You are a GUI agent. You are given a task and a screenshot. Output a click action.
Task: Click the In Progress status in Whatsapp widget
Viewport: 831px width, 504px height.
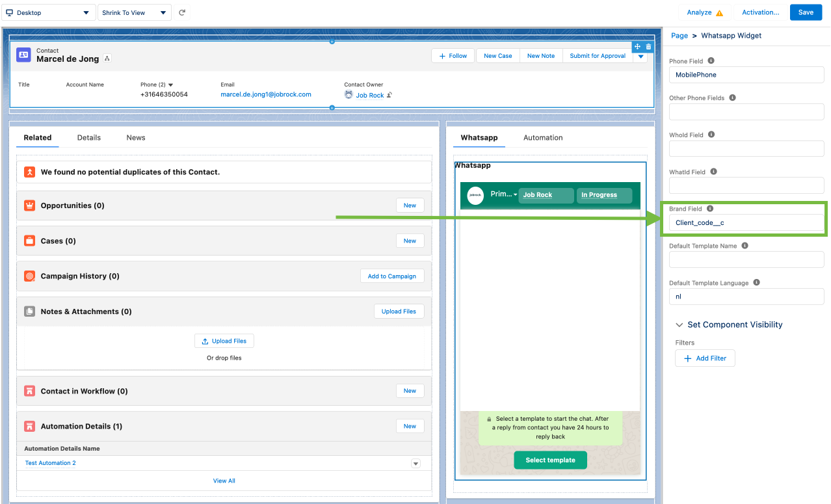coord(604,195)
